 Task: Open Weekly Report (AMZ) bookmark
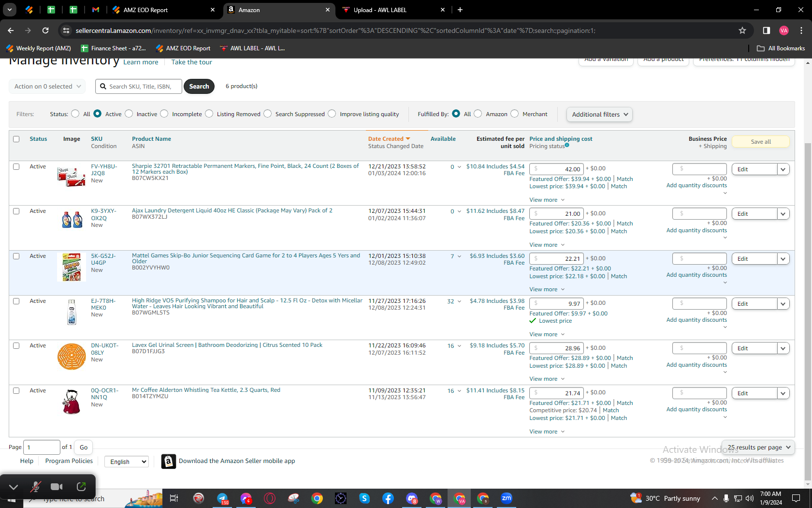tap(39, 48)
